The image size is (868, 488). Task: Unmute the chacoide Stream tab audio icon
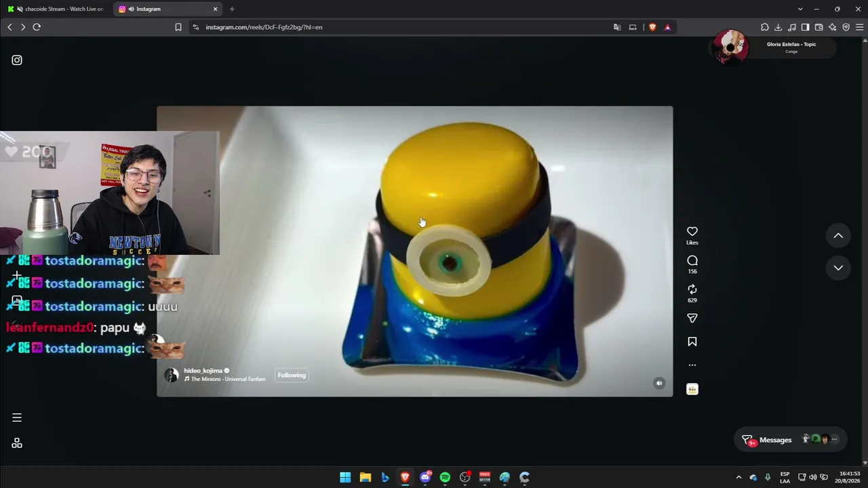[20, 9]
